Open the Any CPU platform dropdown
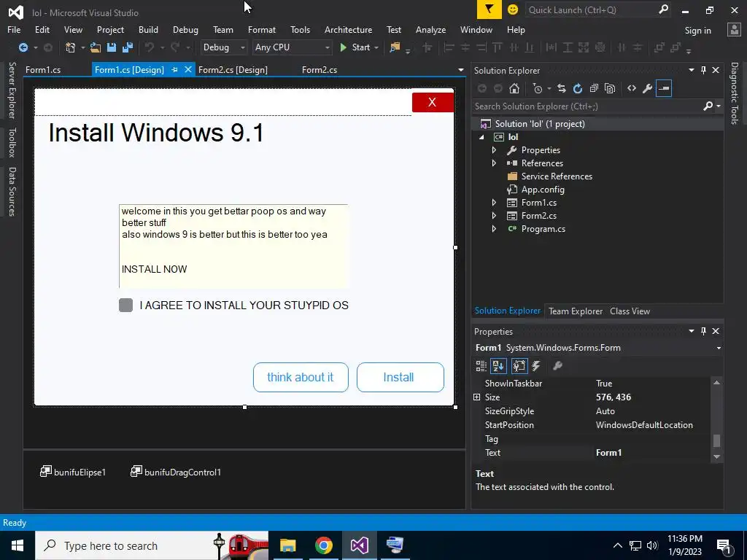This screenshot has width=747, height=560. 292,47
